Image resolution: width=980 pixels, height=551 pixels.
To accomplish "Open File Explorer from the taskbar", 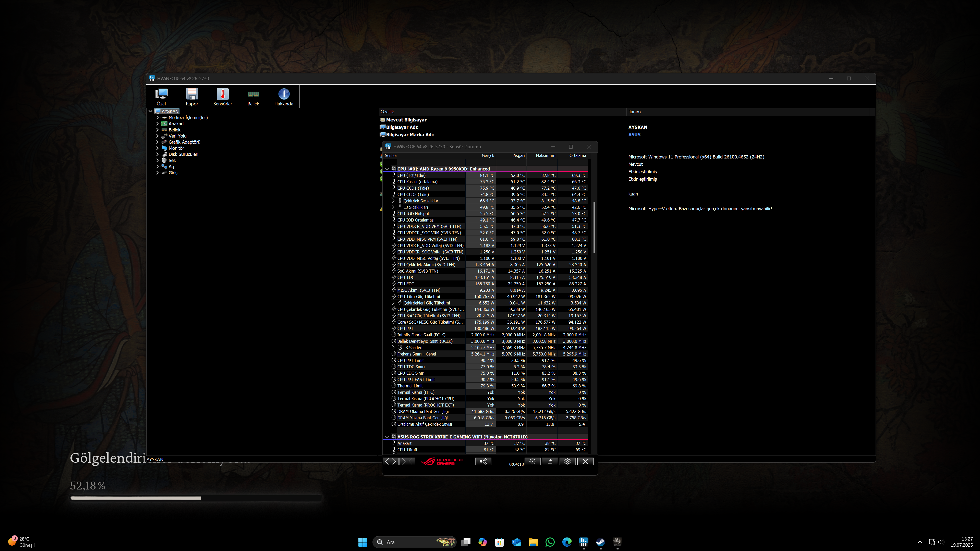I will click(533, 542).
